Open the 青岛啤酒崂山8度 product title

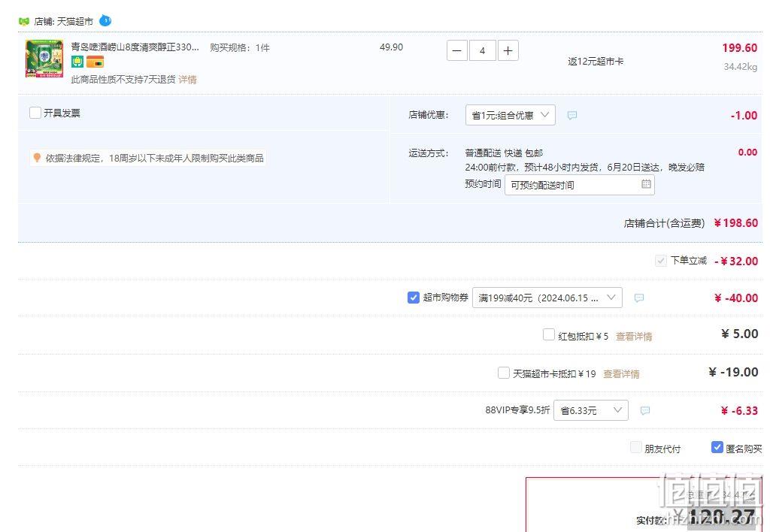[x=135, y=47]
